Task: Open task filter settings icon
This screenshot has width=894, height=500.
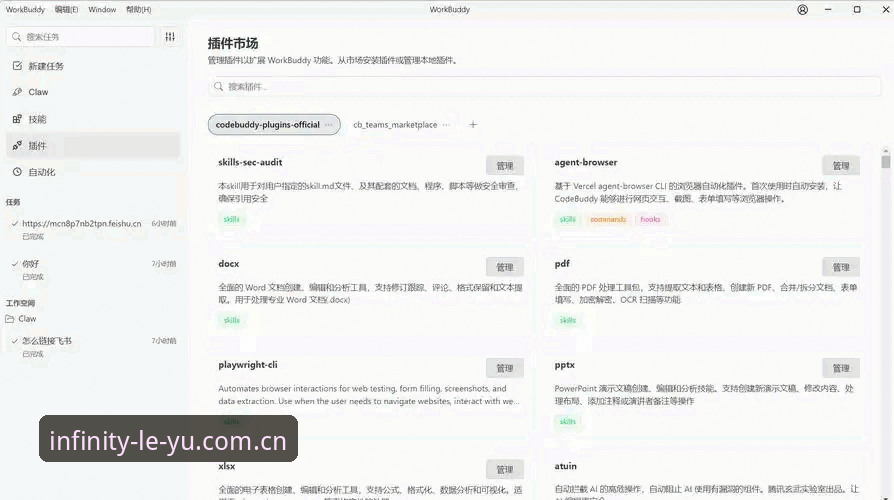Action: (170, 36)
